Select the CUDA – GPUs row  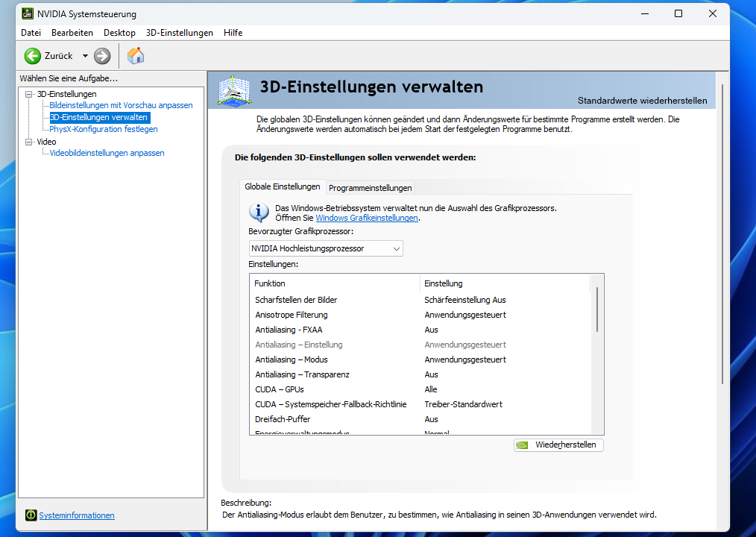[x=420, y=390]
